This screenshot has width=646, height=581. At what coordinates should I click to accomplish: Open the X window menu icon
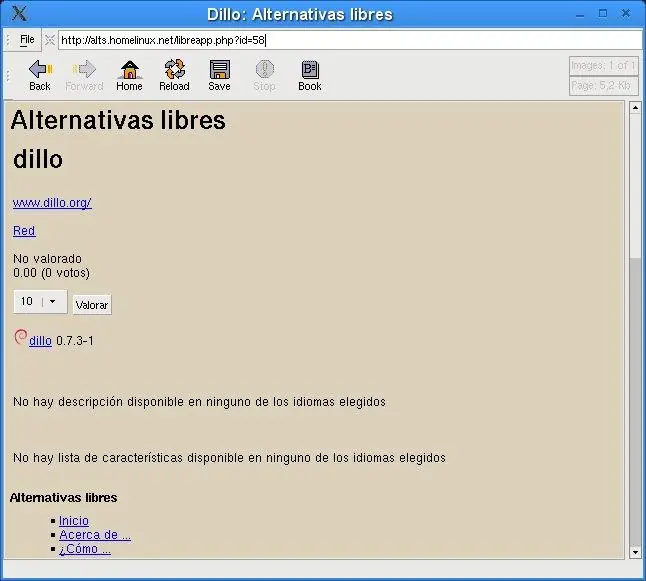(x=19, y=14)
